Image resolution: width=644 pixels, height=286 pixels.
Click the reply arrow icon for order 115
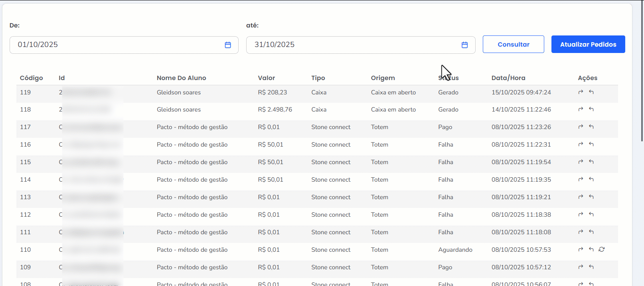click(x=591, y=162)
